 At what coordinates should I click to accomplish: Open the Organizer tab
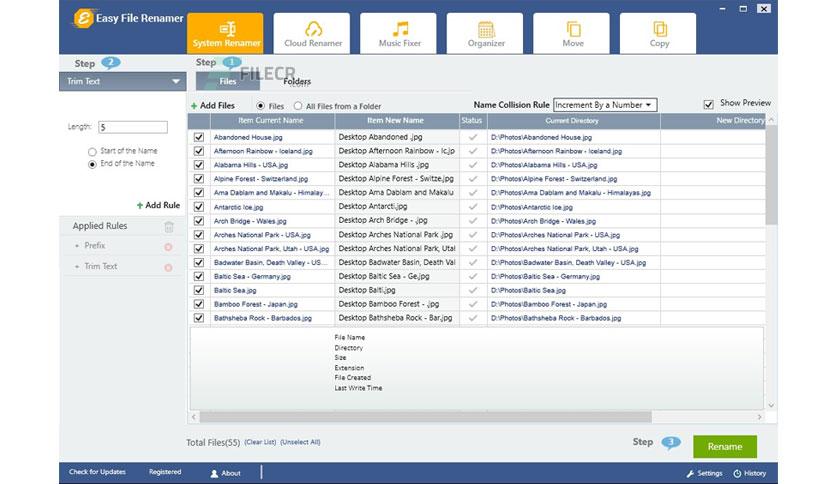[485, 34]
